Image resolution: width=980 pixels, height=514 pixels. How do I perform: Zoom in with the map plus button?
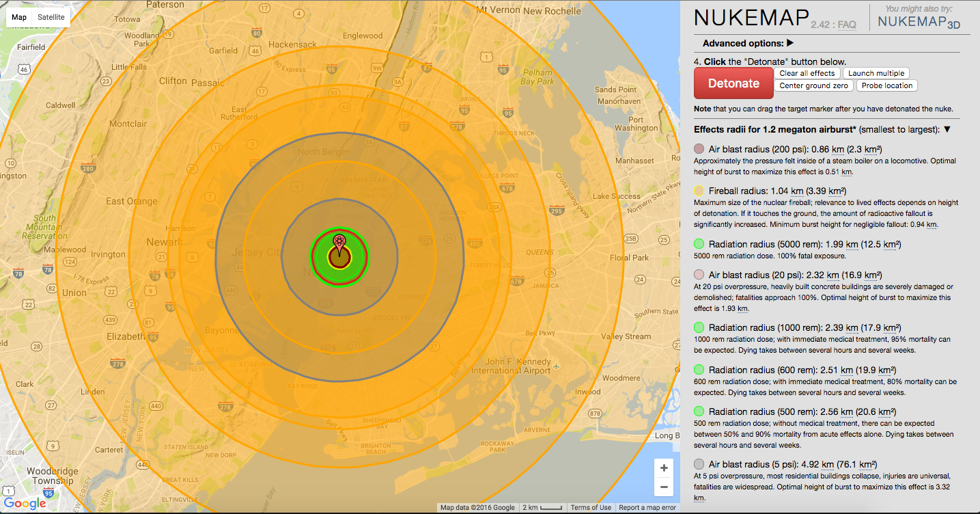click(663, 468)
